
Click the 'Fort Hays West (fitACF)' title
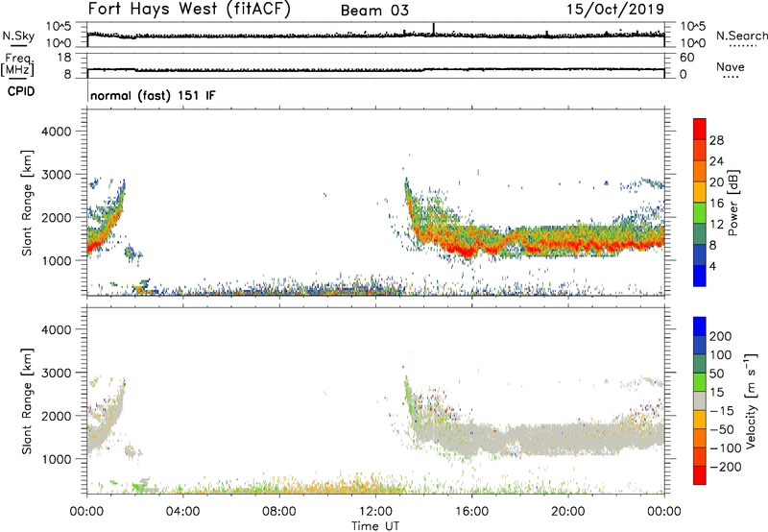click(189, 10)
